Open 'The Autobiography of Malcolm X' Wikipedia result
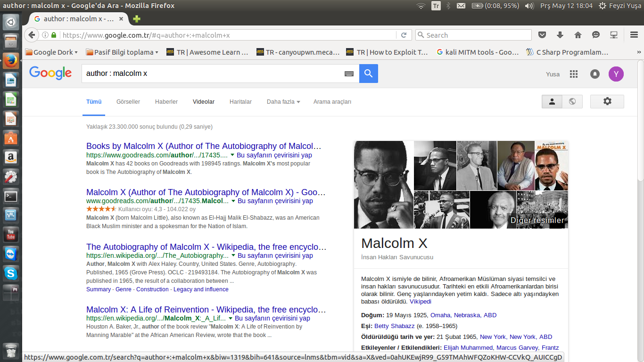 206,247
